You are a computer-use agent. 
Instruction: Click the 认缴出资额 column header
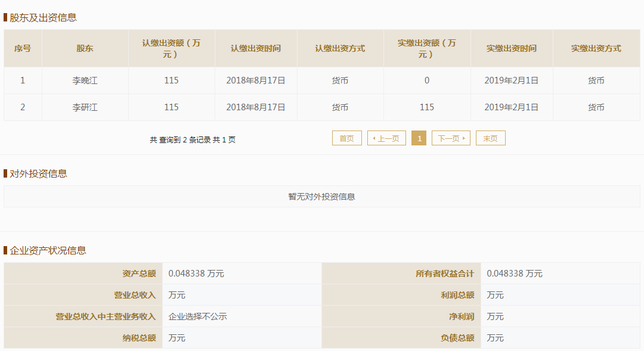click(171, 48)
